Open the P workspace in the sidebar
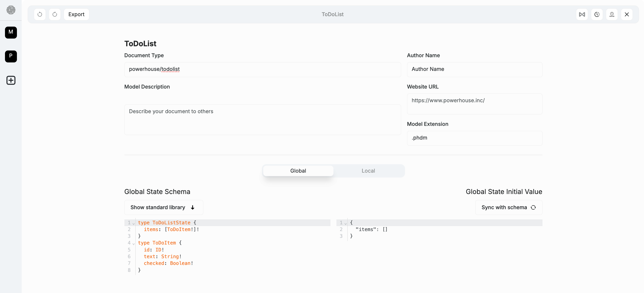644x293 pixels. [11, 56]
